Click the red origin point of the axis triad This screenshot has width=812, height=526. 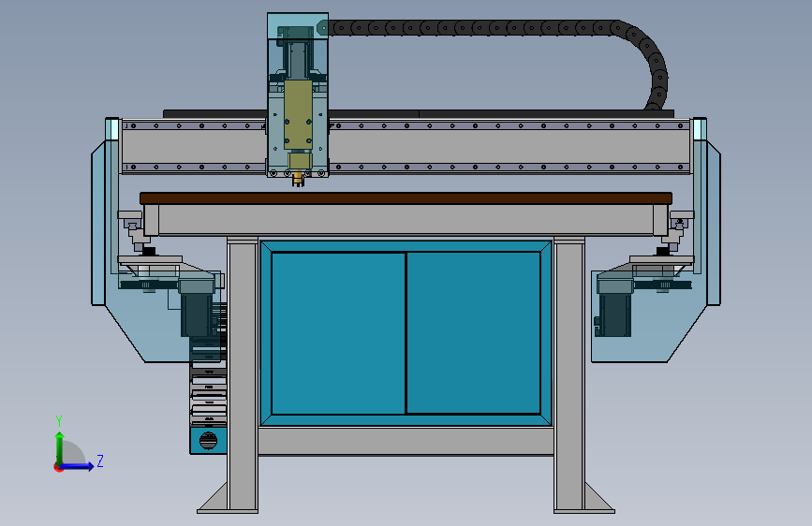57,467
